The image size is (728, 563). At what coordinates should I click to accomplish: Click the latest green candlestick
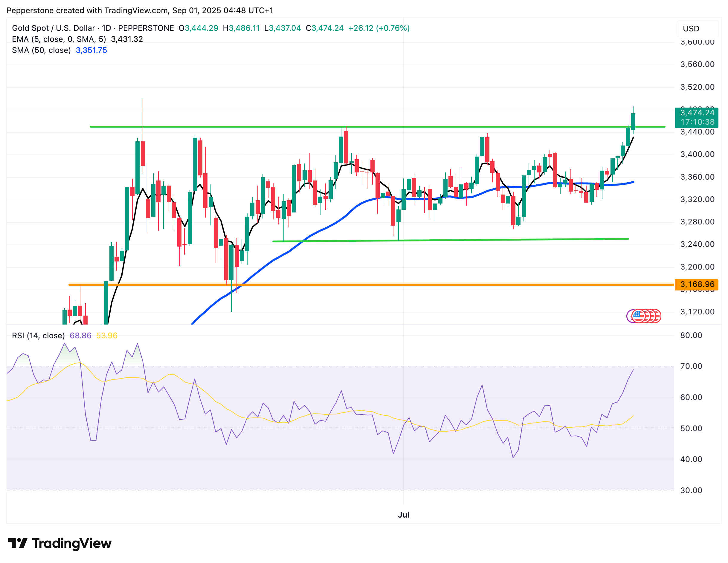633,122
